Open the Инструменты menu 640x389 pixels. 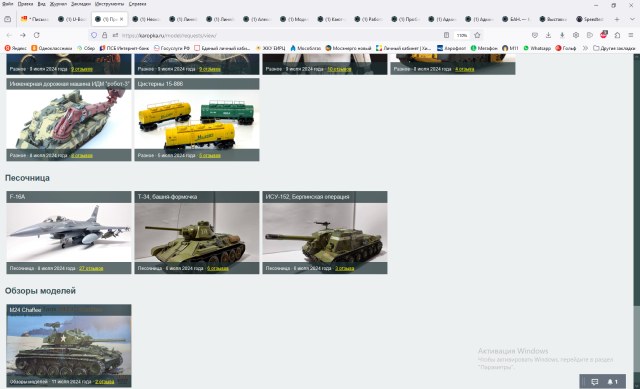tap(109, 4)
